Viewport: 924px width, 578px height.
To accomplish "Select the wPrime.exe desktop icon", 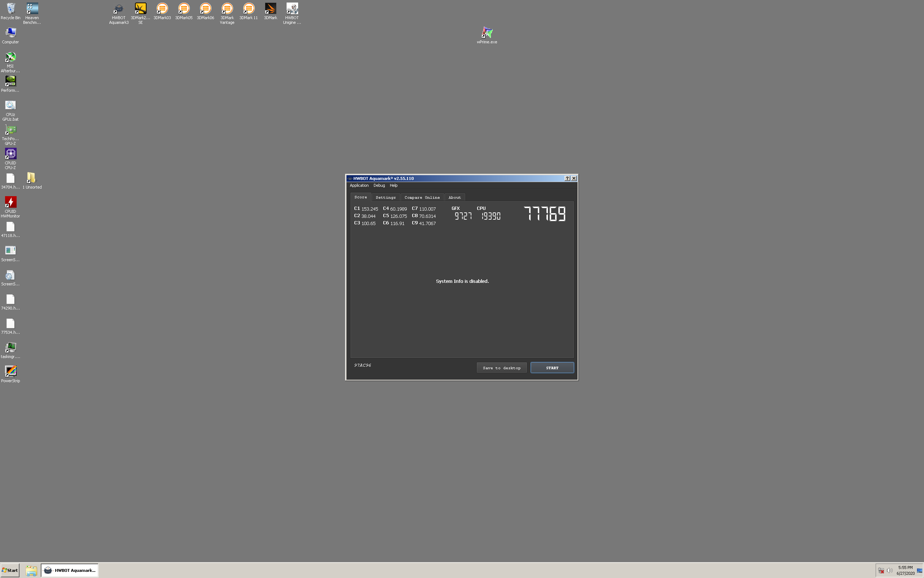I will [487, 35].
